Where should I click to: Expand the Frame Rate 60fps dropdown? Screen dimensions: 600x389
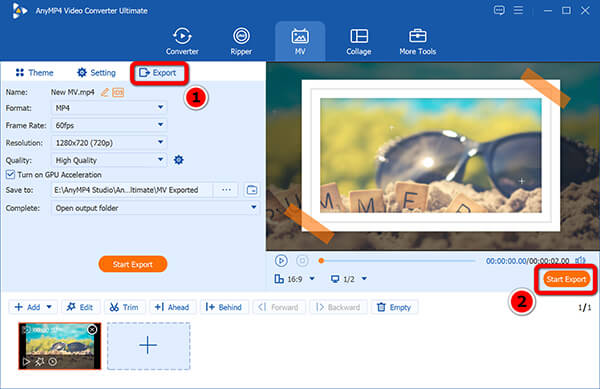(x=109, y=125)
